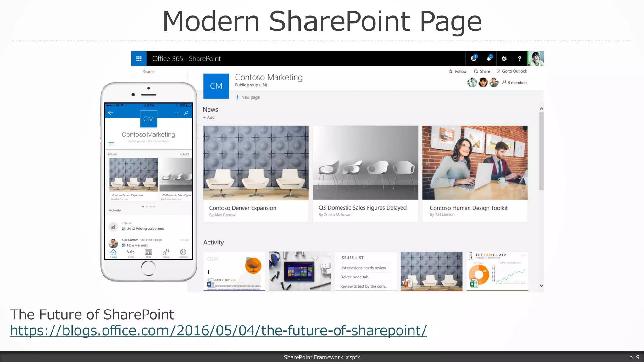Screen dimensions: 644x362
Task: Tap the more options dots on the phone
Action: 177,113
